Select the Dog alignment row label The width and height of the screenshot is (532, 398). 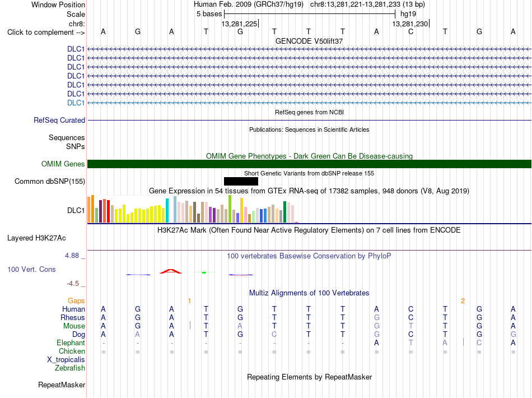click(x=78, y=335)
